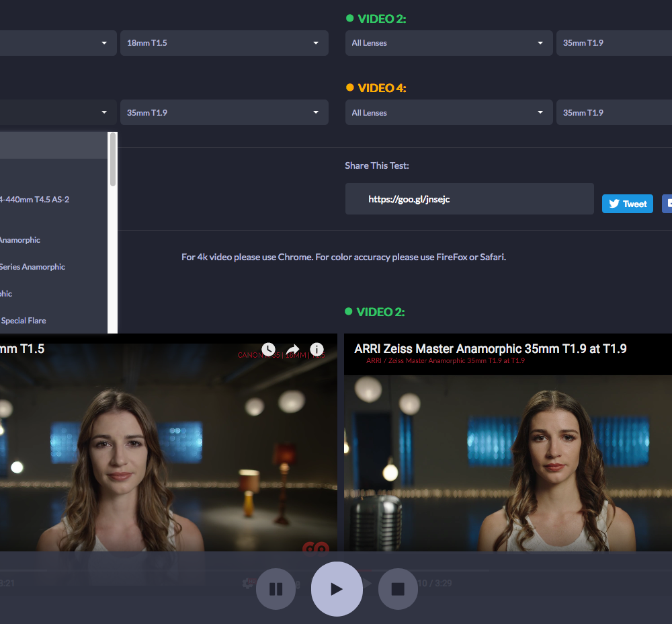Image resolution: width=672 pixels, height=624 pixels.
Task: Click the share arrow icon on the Canon video
Action: pyautogui.click(x=293, y=349)
